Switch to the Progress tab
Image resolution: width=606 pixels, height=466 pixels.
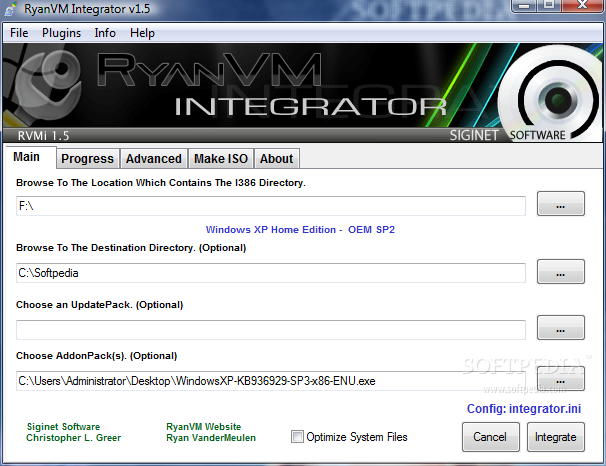pyautogui.click(x=88, y=158)
